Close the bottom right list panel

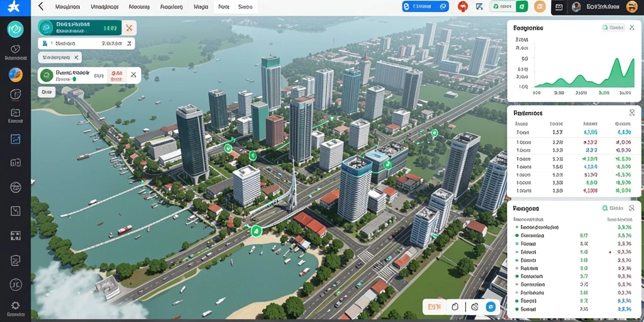click(x=631, y=208)
